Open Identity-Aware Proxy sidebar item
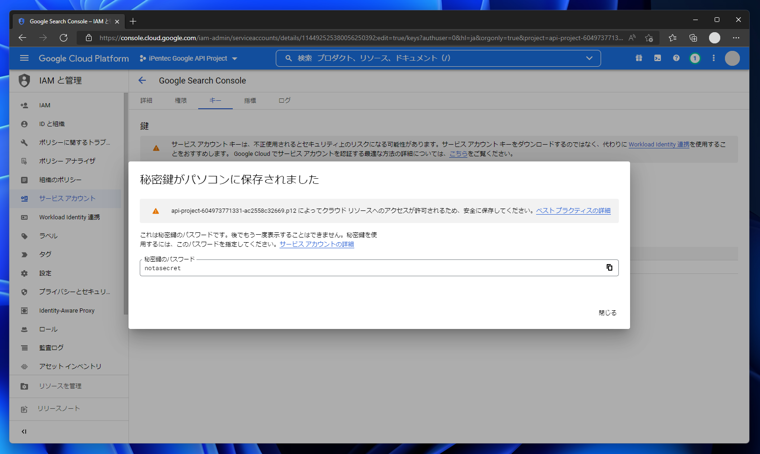 click(x=65, y=311)
